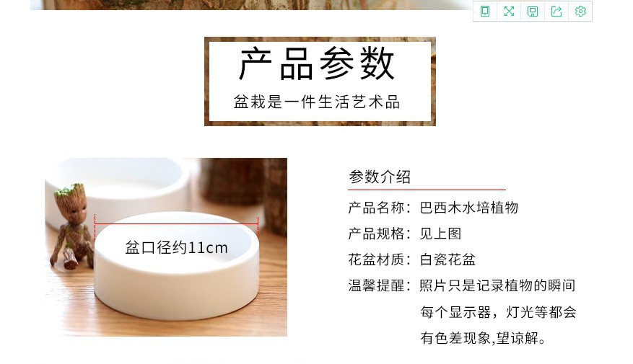This screenshot has width=633, height=364.
Task: Save image using floppy disk icon
Action: [x=533, y=12]
